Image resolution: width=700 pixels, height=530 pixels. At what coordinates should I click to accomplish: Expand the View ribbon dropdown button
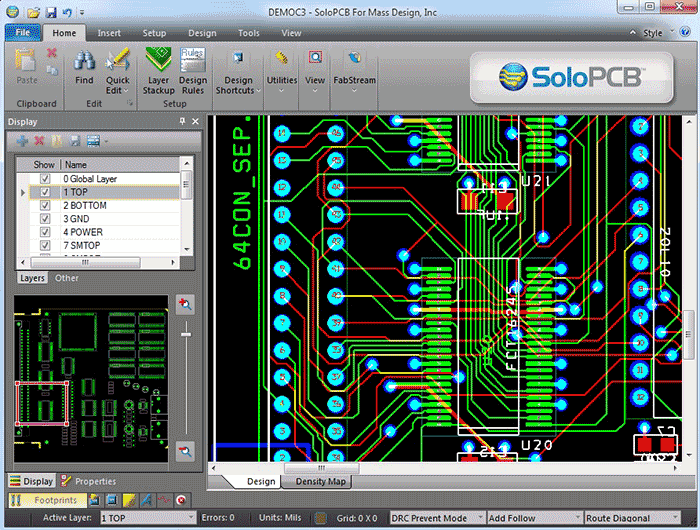(x=315, y=71)
